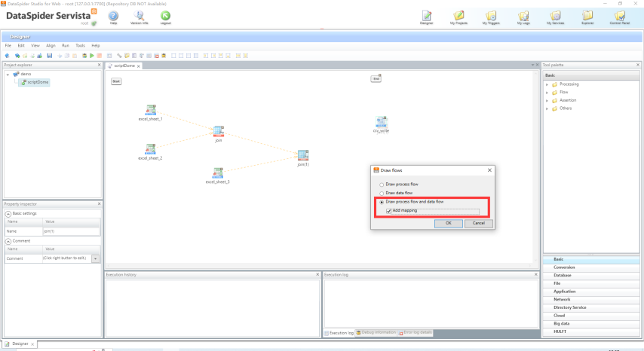Collapse the Comment section
Screen dimensions: 644x351
pos(8,241)
